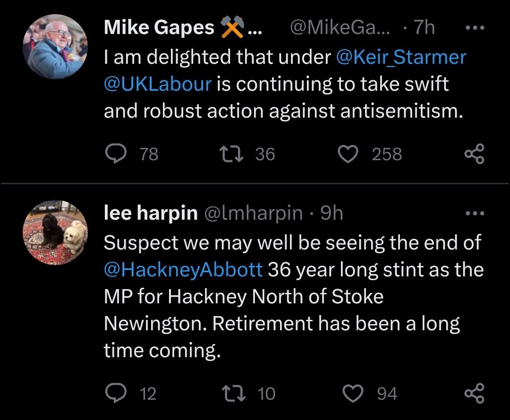Screen dimensions: 510x420
Task: Open the @lmharpin handle
Action: tap(253, 214)
